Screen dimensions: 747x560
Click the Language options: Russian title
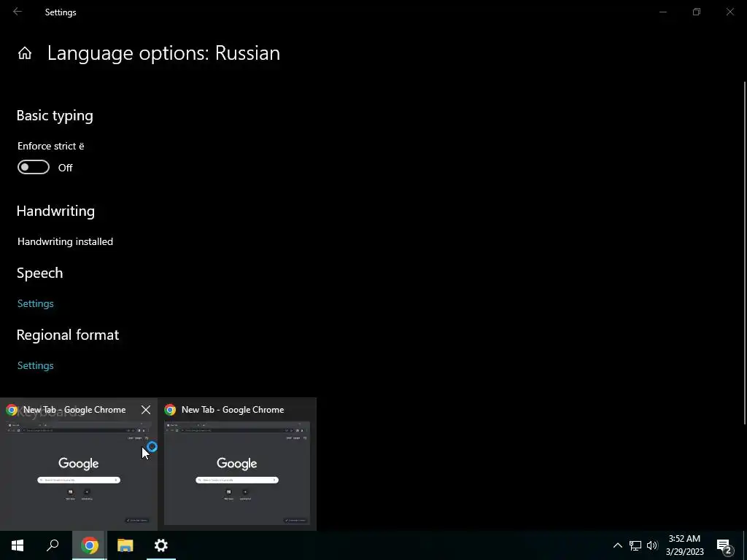(163, 52)
